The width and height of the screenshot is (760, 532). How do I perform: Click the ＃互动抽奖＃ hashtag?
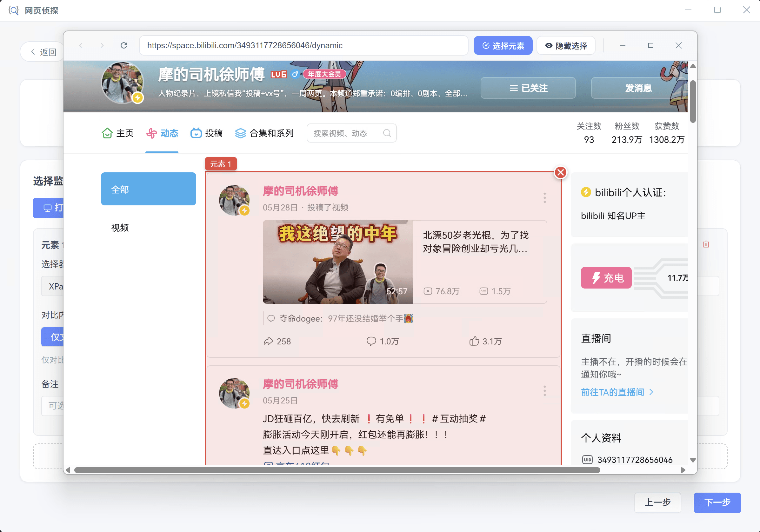click(459, 418)
